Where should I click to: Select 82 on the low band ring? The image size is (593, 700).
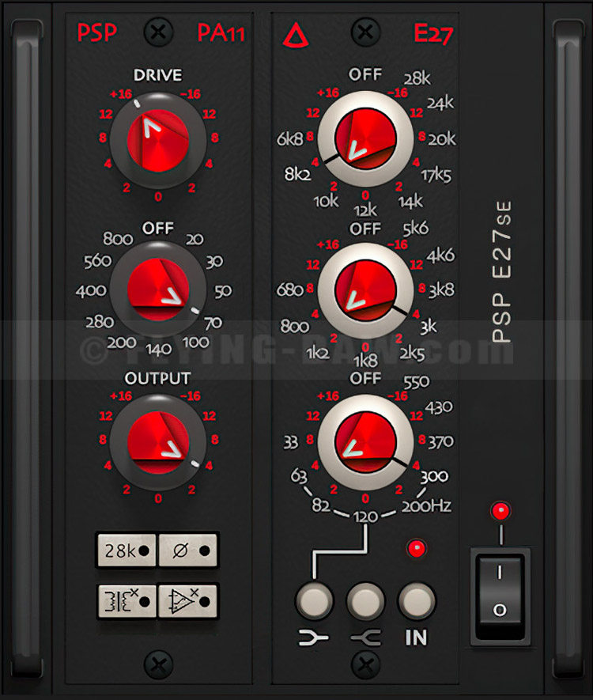(321, 505)
